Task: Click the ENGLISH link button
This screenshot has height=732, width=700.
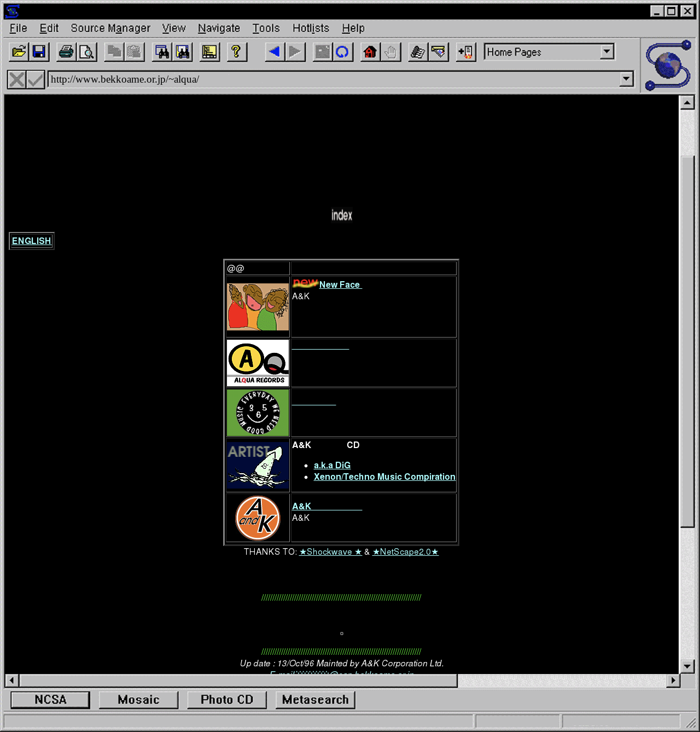Action: click(31, 241)
